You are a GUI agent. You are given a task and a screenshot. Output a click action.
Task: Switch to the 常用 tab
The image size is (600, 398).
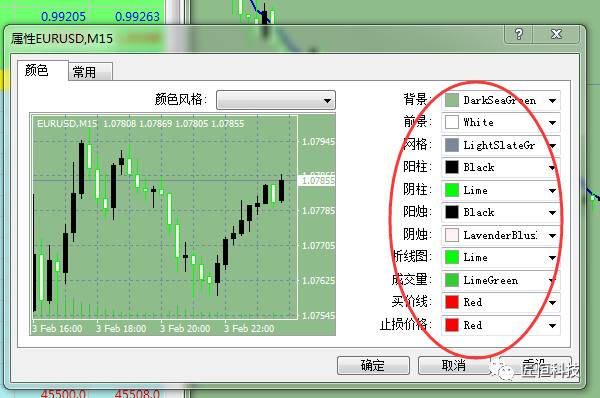(90, 72)
